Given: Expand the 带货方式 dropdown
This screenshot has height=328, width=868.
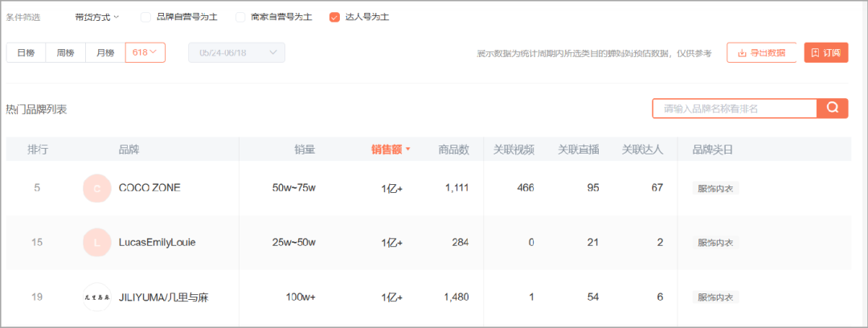Looking at the screenshot, I should pos(96,17).
